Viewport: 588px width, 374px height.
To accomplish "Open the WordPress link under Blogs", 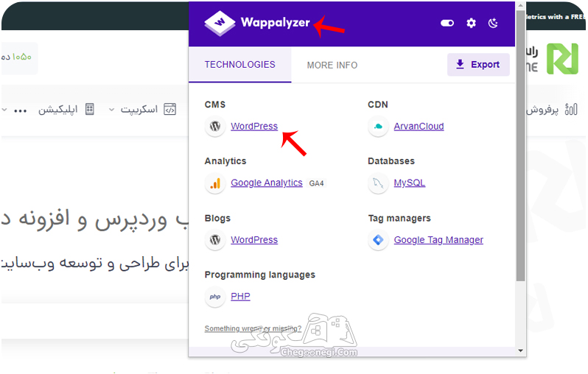I will [254, 240].
